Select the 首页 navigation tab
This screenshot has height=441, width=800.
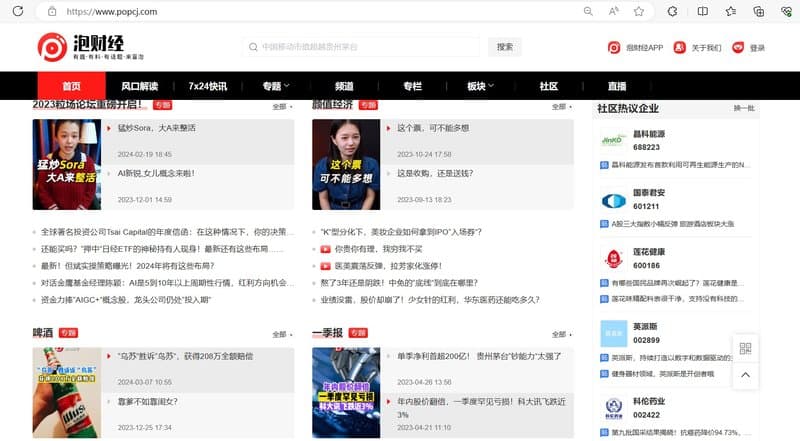71,86
